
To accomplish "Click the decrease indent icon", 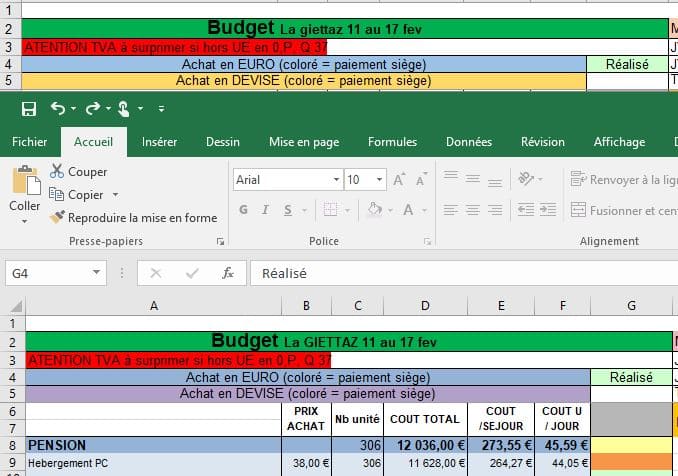I will click(526, 210).
